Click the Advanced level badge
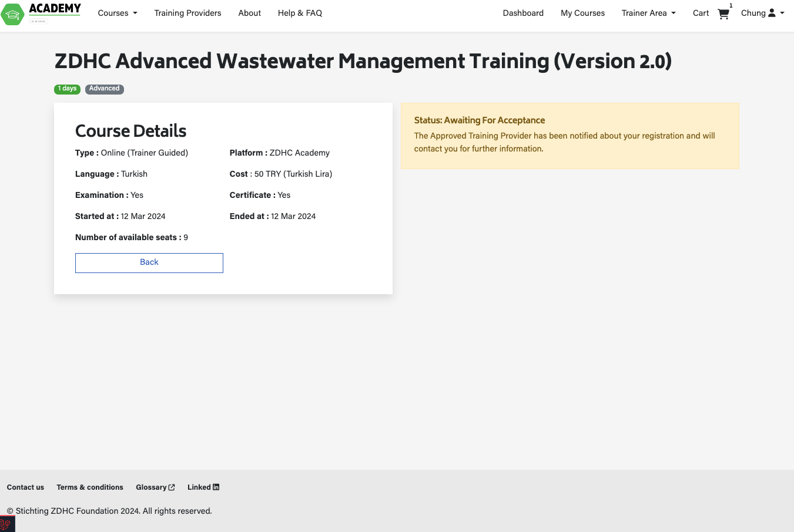This screenshot has width=794, height=532. click(x=105, y=89)
